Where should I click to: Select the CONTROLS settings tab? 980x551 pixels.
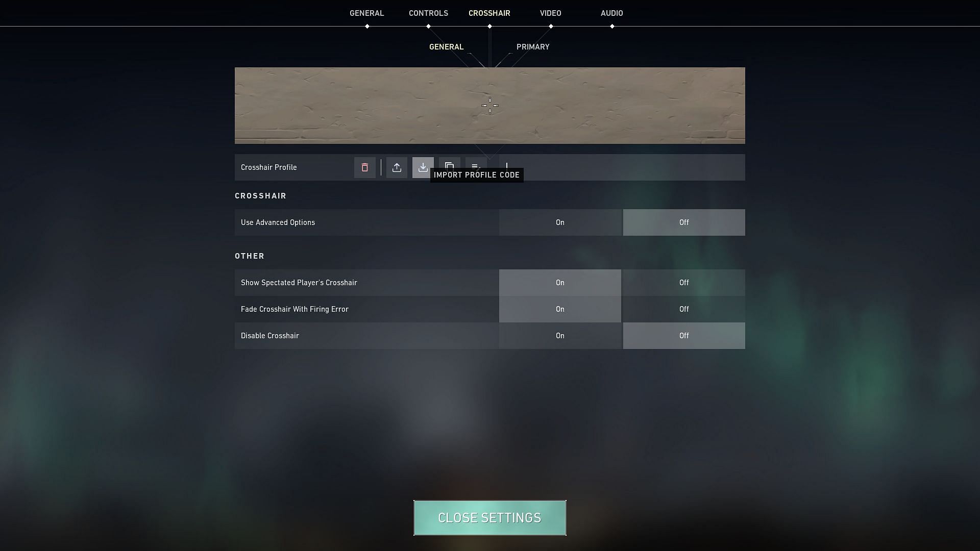[428, 13]
